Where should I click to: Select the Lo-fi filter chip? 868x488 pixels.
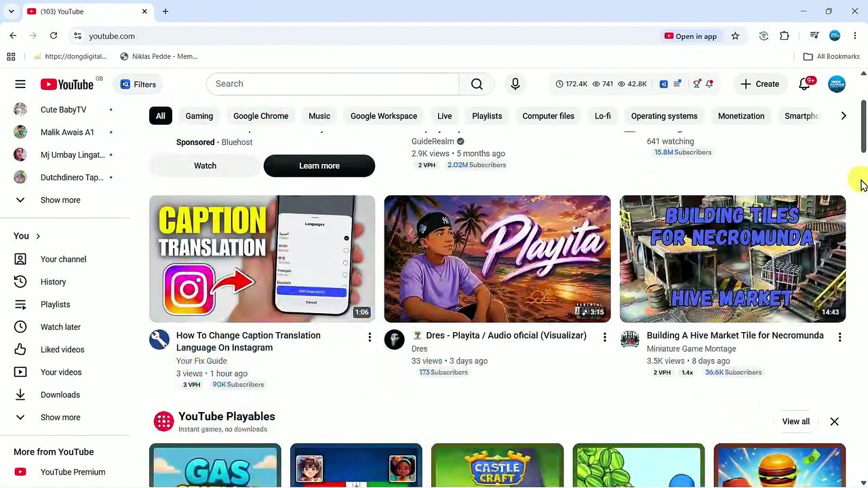[x=603, y=116]
